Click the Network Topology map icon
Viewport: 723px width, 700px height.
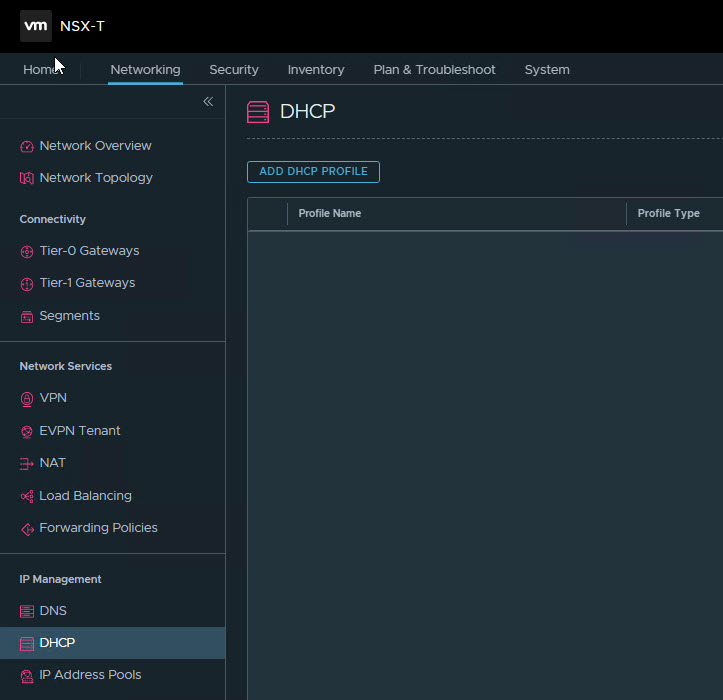pyautogui.click(x=27, y=178)
